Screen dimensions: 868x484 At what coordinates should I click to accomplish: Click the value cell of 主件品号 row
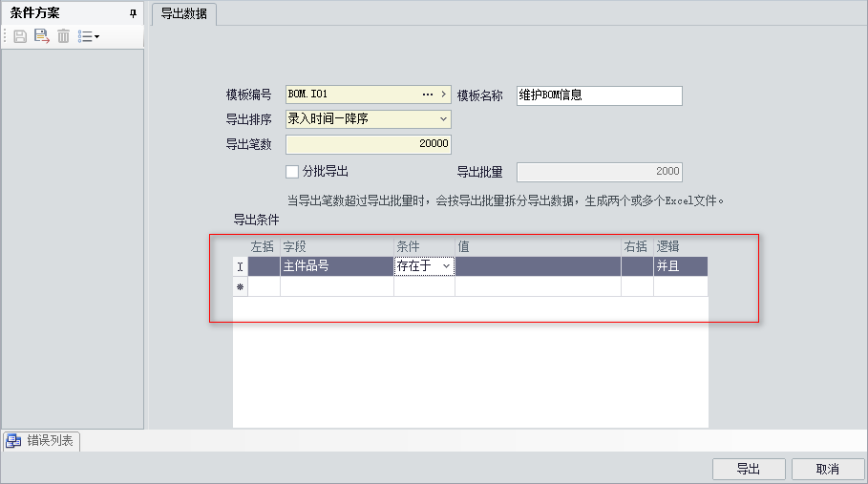pyautogui.click(x=538, y=266)
